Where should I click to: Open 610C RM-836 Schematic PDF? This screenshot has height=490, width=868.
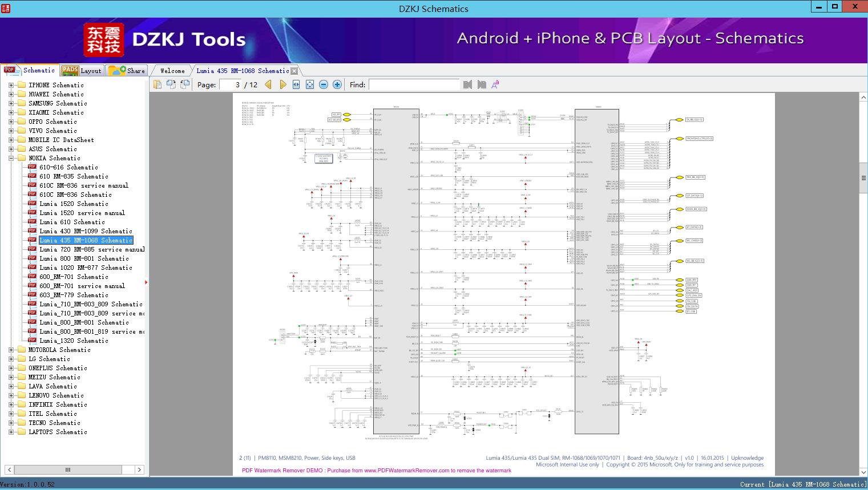point(75,195)
